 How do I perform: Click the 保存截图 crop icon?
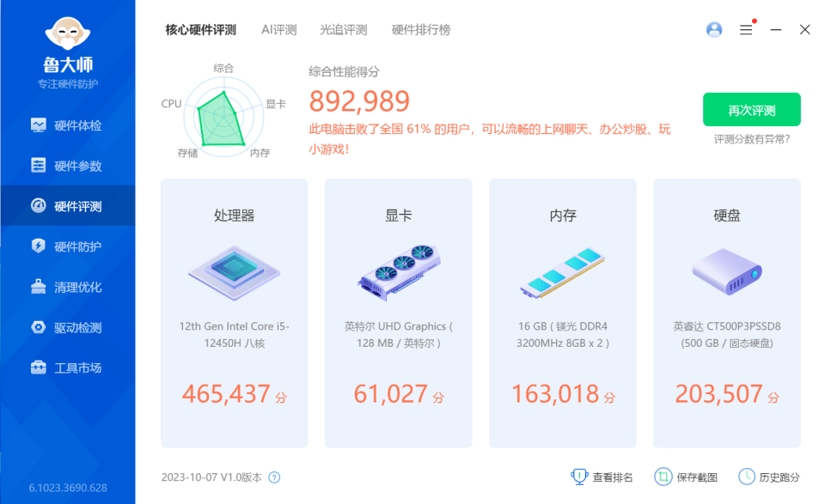point(663,477)
